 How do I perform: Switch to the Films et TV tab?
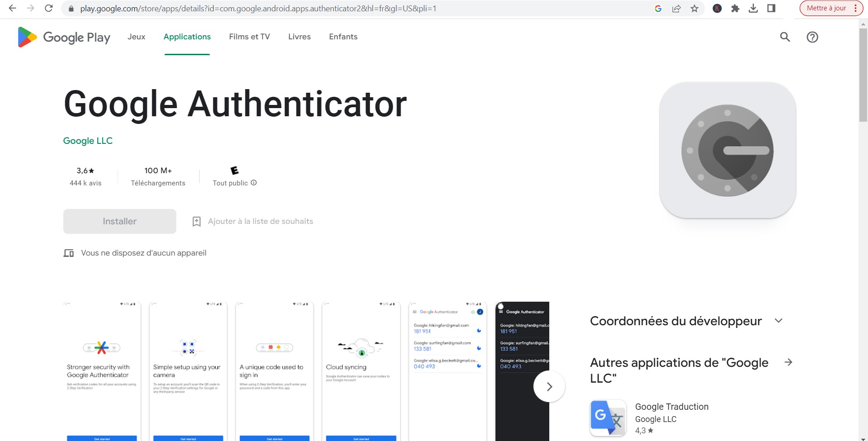(x=249, y=37)
